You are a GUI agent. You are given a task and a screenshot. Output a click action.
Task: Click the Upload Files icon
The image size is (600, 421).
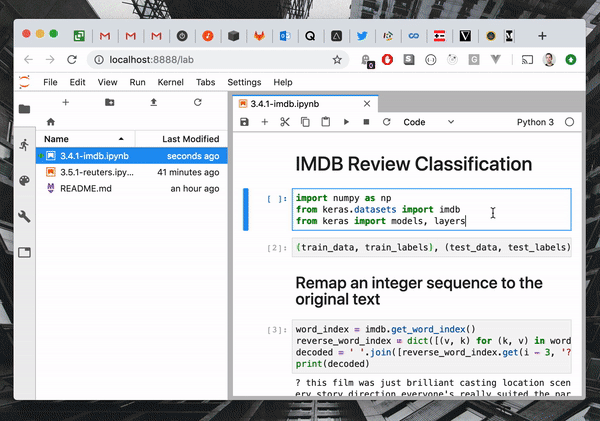pos(153,102)
